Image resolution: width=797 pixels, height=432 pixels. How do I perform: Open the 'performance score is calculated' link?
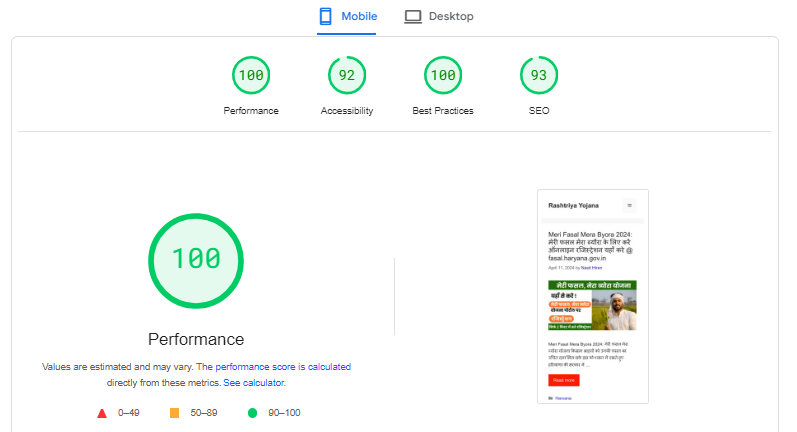[x=283, y=367]
